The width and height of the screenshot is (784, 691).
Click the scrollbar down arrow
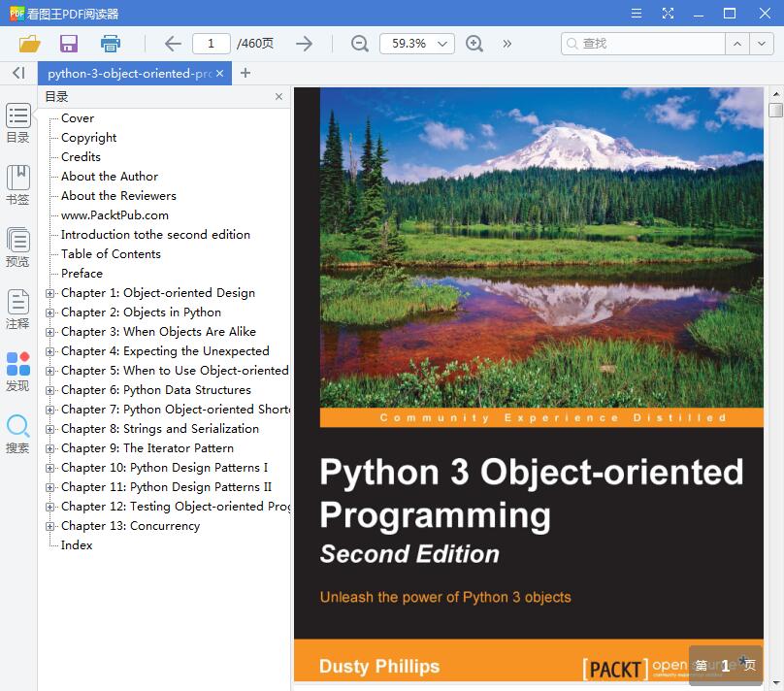775,682
